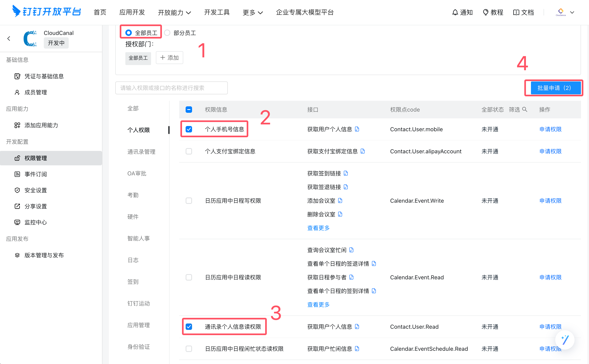Click the back arrow beside CloudCanal
The image size is (589, 364).
point(9,39)
